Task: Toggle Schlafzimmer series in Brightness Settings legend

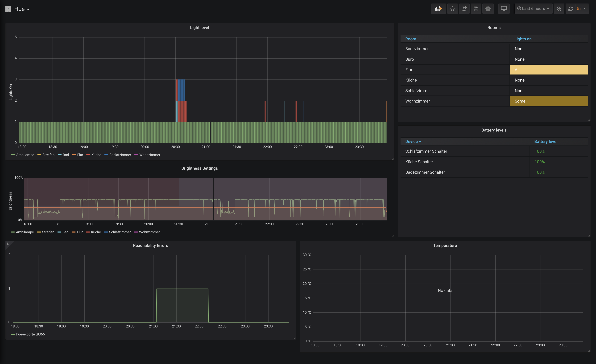Action: pyautogui.click(x=120, y=232)
